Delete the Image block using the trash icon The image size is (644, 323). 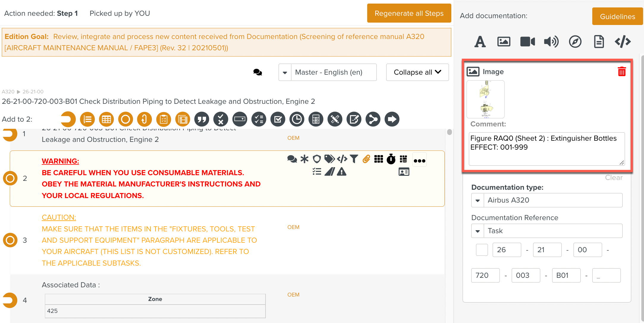(622, 71)
